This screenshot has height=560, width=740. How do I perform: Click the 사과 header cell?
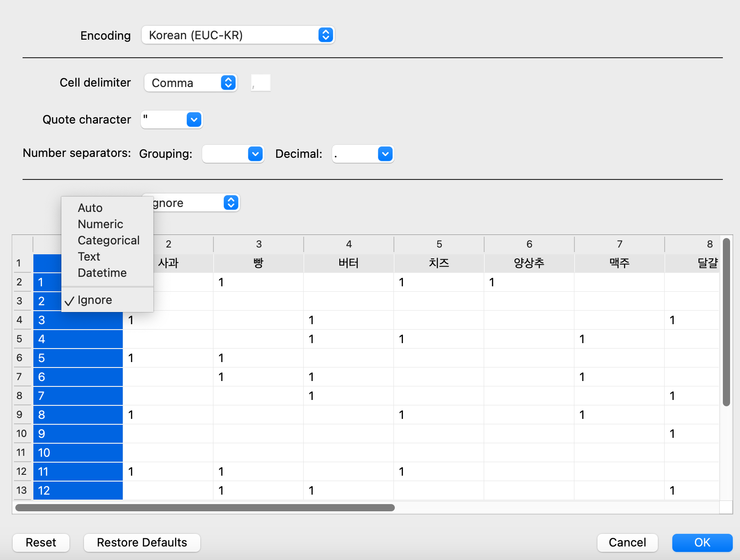click(183, 263)
